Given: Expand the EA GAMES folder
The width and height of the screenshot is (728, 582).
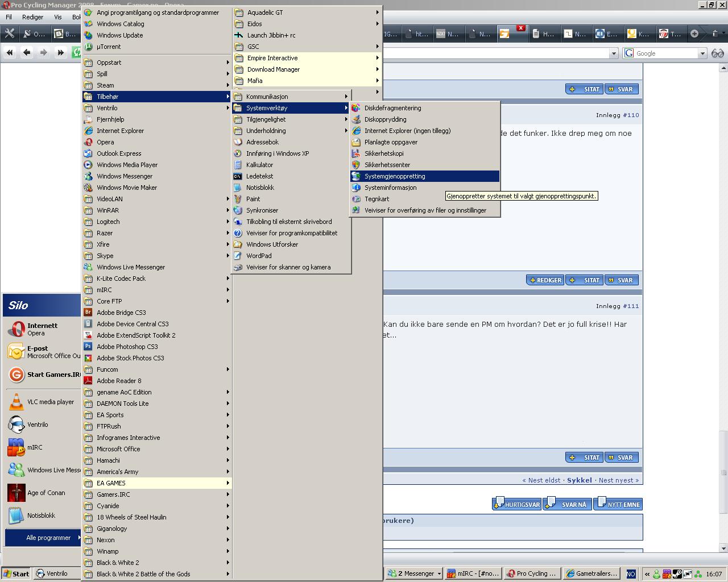Looking at the screenshot, I should (x=156, y=483).
